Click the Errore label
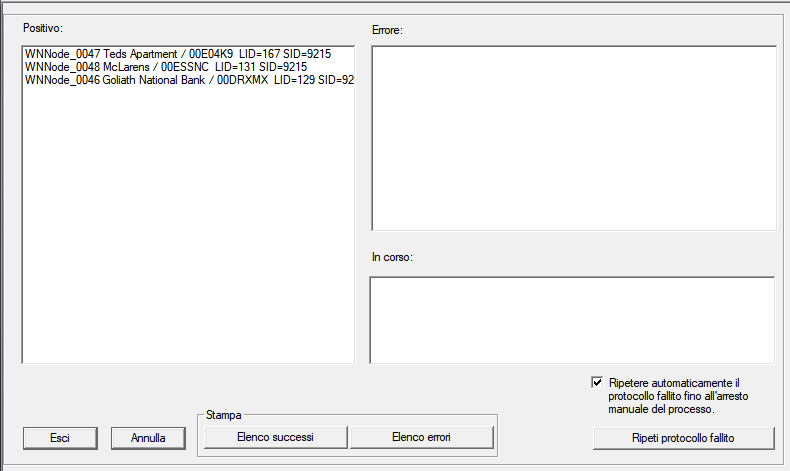Screen dimensions: 790x471 [386, 31]
